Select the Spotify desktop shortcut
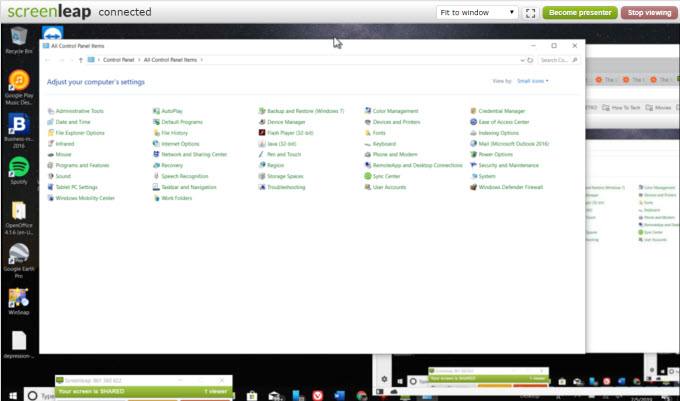This screenshot has height=401, width=680. coord(19,170)
